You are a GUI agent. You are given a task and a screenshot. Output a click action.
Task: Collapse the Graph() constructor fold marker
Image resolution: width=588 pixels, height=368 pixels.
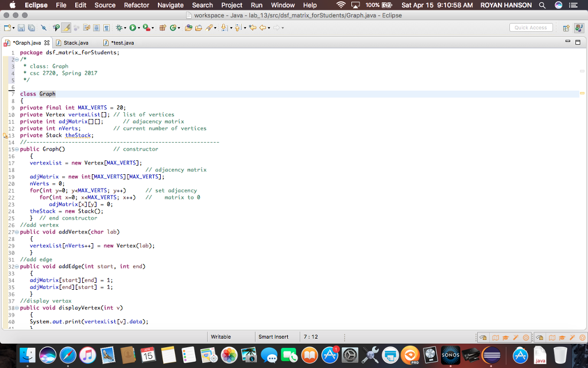[17, 149]
